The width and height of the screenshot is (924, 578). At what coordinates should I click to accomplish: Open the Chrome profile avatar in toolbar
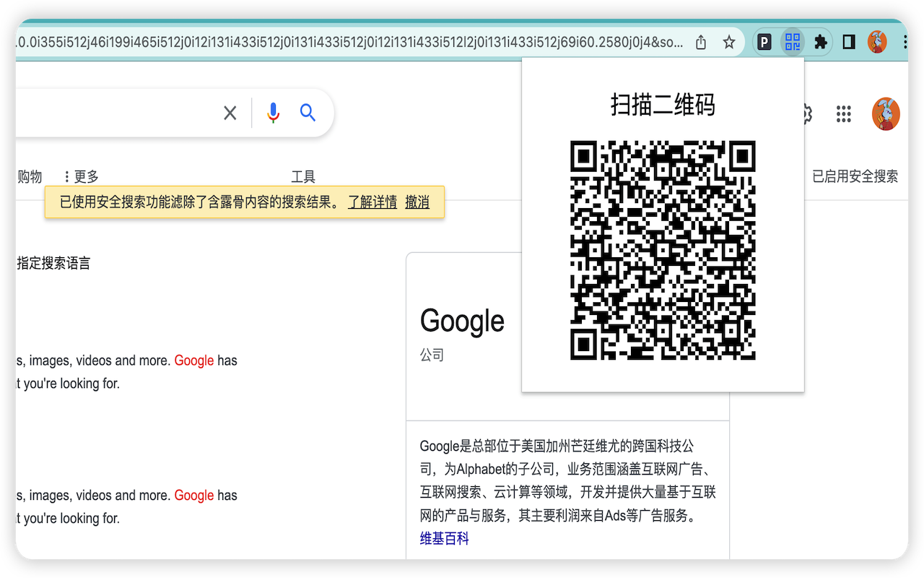877,43
